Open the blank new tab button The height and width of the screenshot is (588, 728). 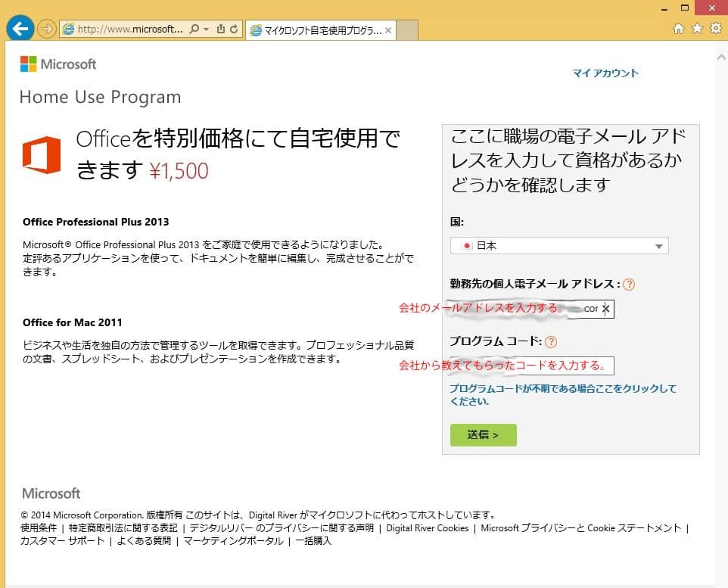407,30
